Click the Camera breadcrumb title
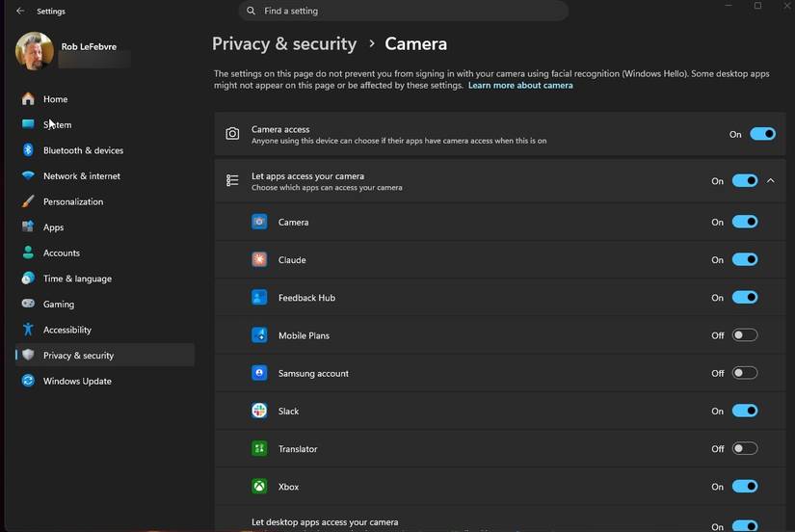The image size is (795, 532). [415, 43]
